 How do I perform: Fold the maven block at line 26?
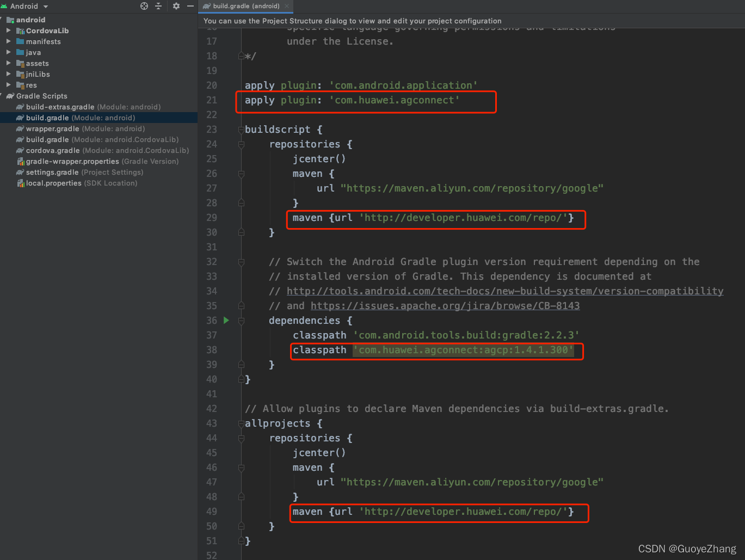(241, 174)
